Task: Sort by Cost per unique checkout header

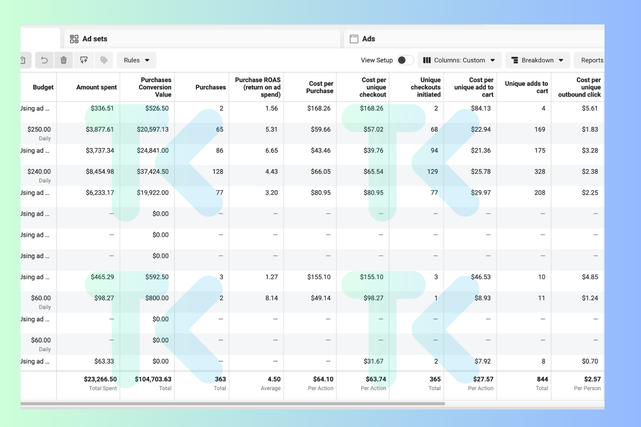Action: click(x=373, y=87)
